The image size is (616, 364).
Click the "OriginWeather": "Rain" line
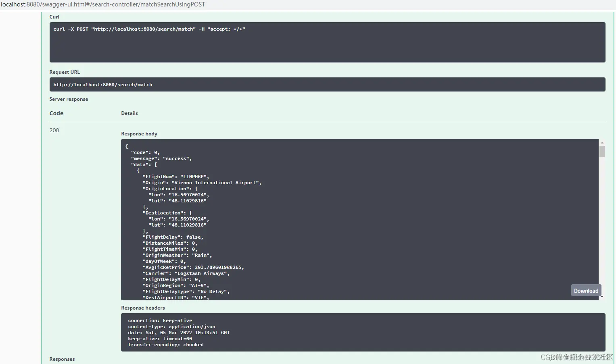(177, 255)
